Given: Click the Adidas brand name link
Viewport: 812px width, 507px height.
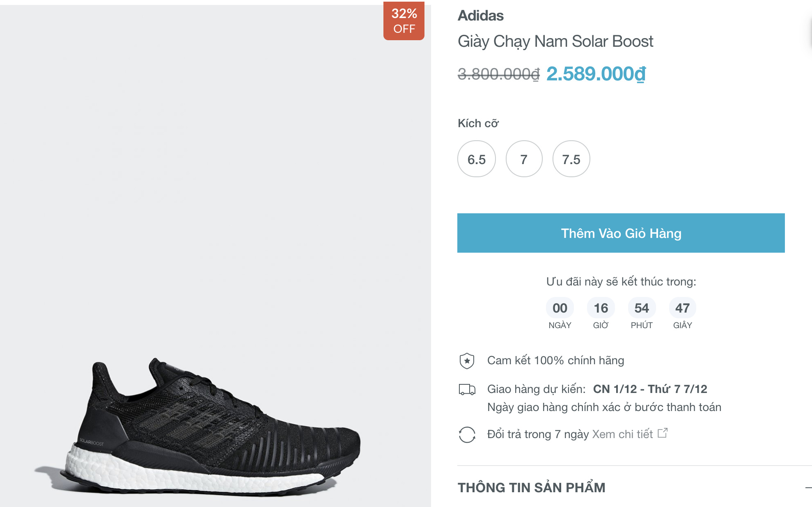Looking at the screenshot, I should coord(480,16).
